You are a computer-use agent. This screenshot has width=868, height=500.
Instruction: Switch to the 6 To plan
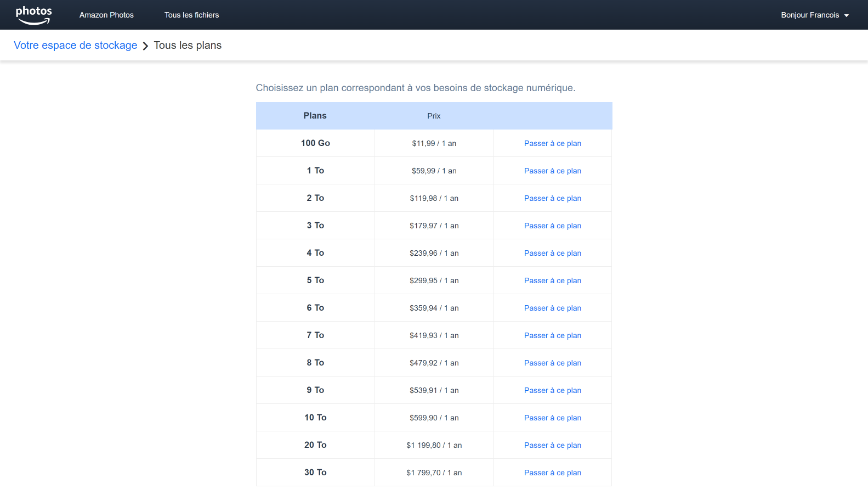point(552,308)
